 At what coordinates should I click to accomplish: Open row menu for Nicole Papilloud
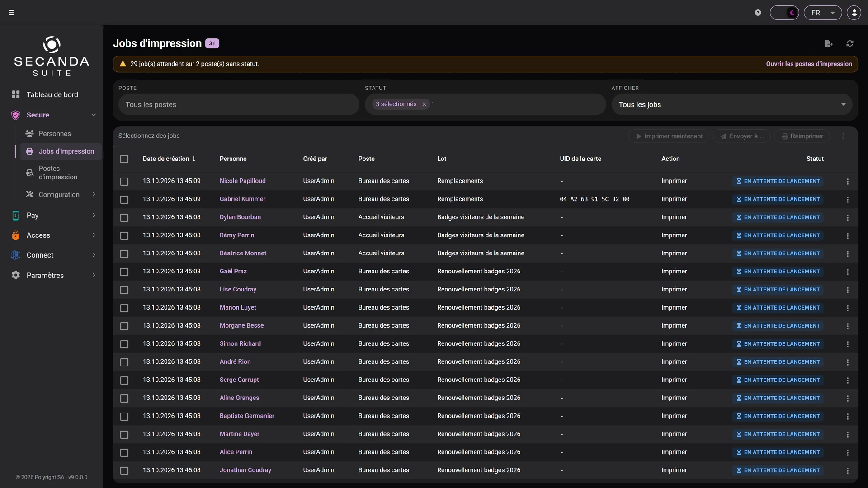point(848,181)
